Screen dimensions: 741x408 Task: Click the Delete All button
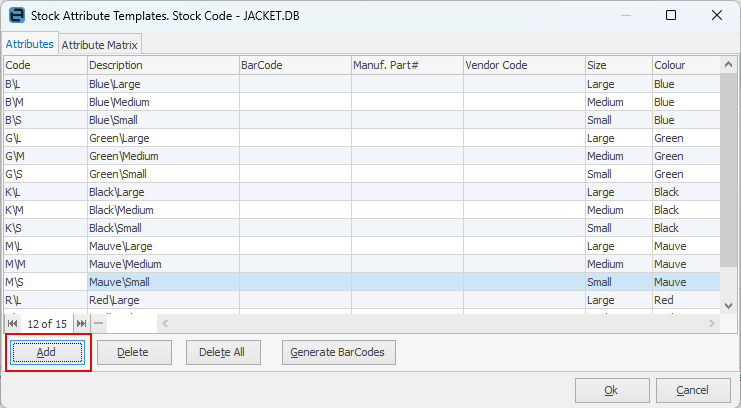(x=223, y=352)
